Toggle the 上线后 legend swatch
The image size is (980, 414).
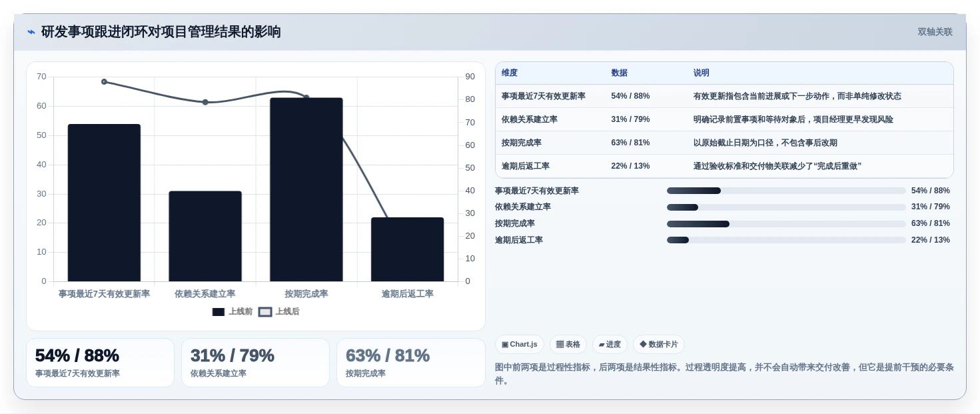click(x=265, y=311)
